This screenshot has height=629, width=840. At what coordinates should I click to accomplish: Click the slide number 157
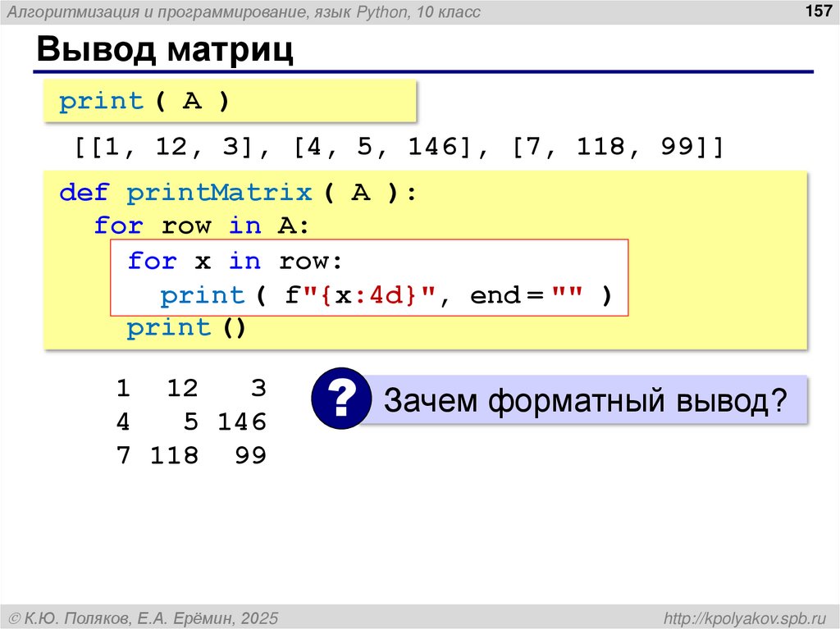(819, 10)
